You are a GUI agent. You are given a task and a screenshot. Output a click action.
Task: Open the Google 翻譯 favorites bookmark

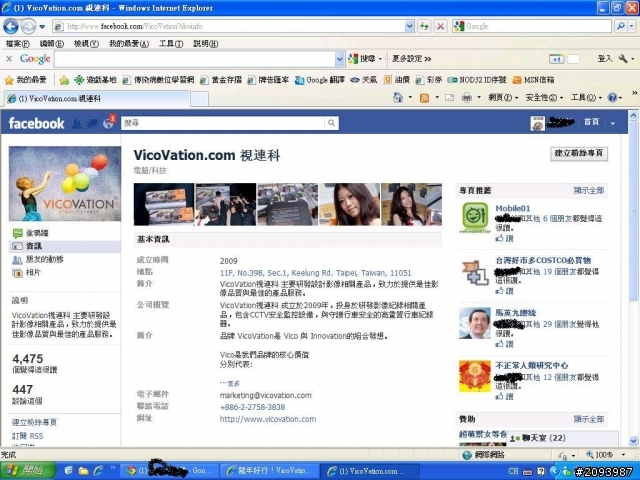tap(320, 80)
